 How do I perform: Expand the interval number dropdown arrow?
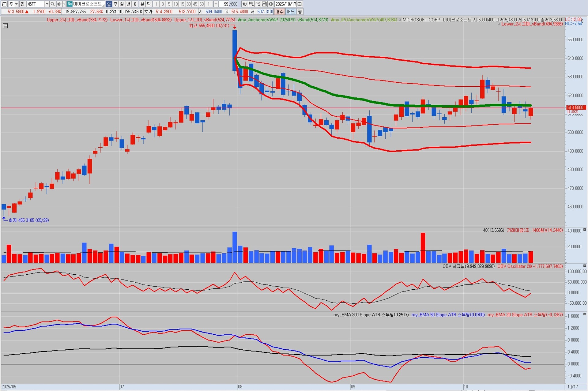click(216, 4)
